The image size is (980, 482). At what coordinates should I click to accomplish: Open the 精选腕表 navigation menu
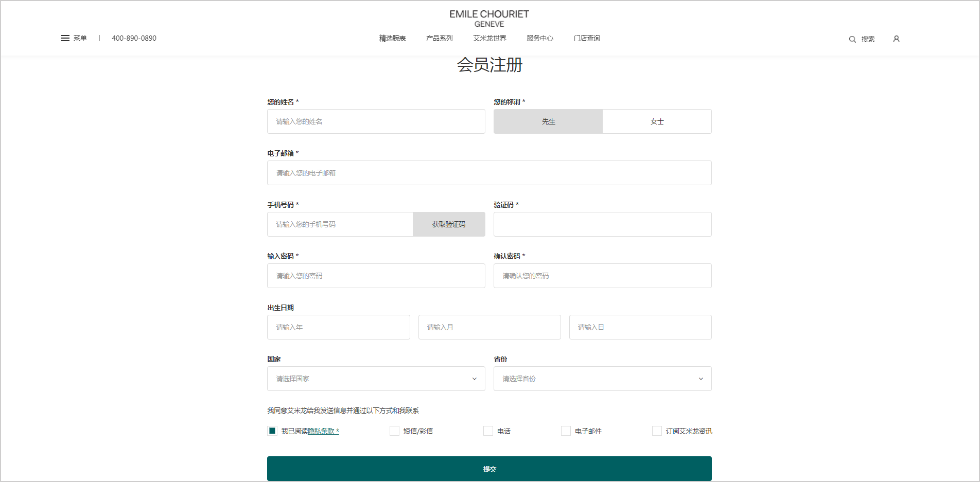pyautogui.click(x=392, y=38)
